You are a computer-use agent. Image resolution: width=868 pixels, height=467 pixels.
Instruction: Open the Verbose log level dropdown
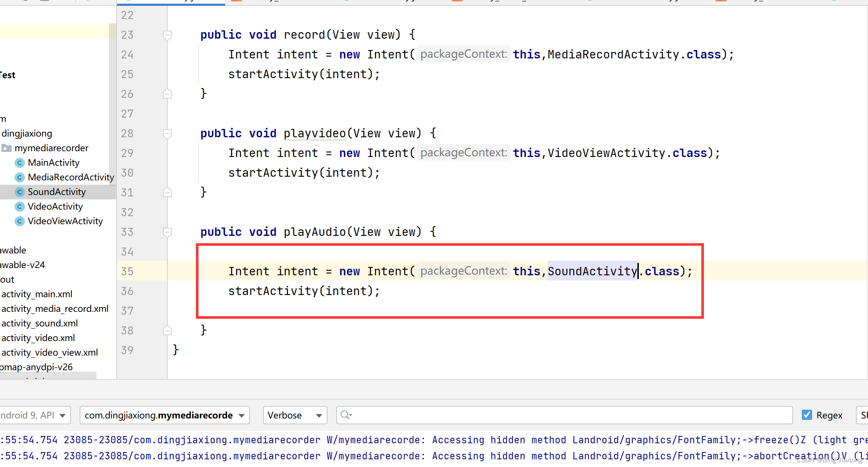pyautogui.click(x=295, y=415)
